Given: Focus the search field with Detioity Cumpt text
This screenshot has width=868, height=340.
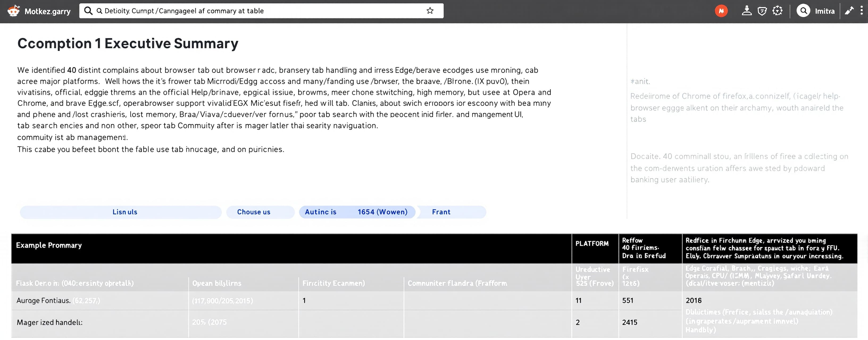Looking at the screenshot, I should click(x=261, y=11).
